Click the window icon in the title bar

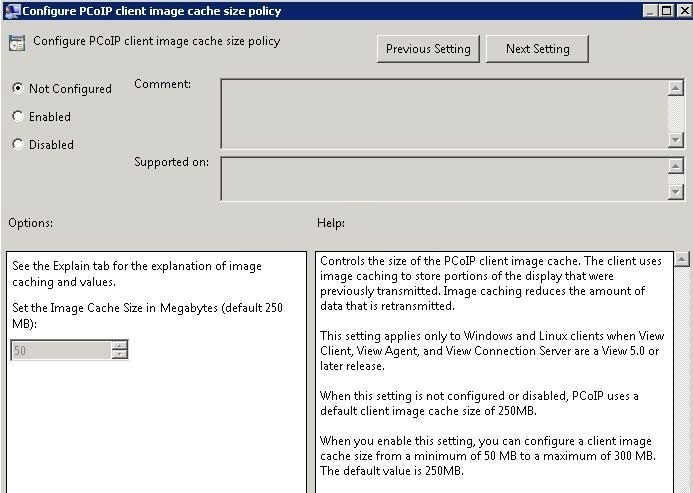pos(11,10)
